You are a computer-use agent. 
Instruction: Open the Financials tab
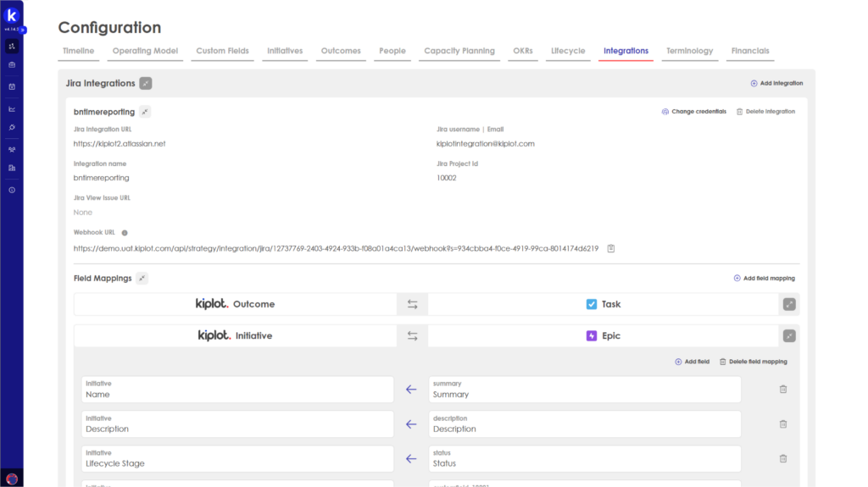coord(750,51)
